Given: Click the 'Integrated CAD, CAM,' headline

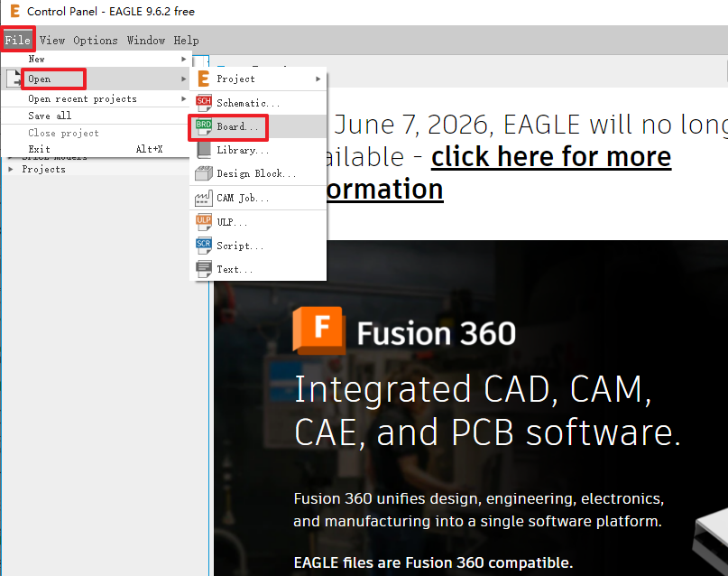Looking at the screenshot, I should 473,389.
